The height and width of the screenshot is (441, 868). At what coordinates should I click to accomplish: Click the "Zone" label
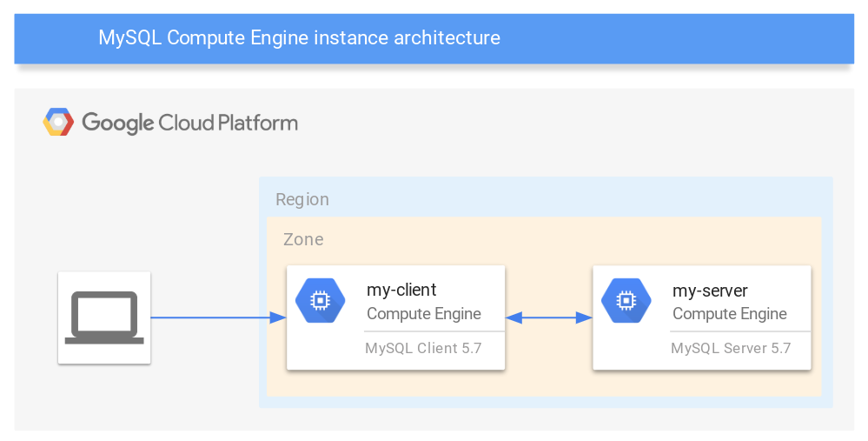303,239
